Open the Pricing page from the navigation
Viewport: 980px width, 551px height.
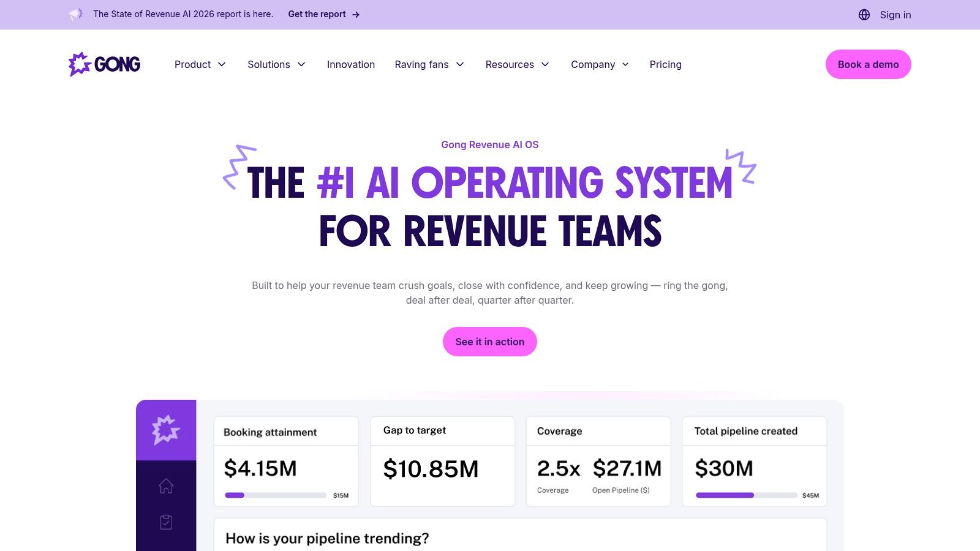[665, 64]
